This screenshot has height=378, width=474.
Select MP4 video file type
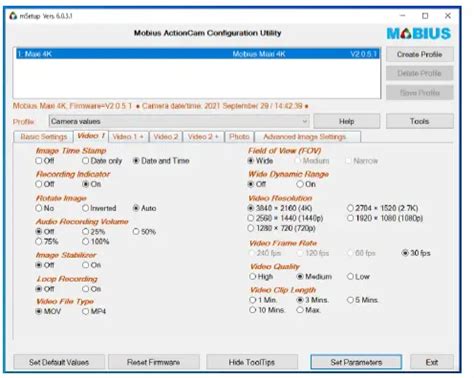pyautogui.click(x=94, y=311)
